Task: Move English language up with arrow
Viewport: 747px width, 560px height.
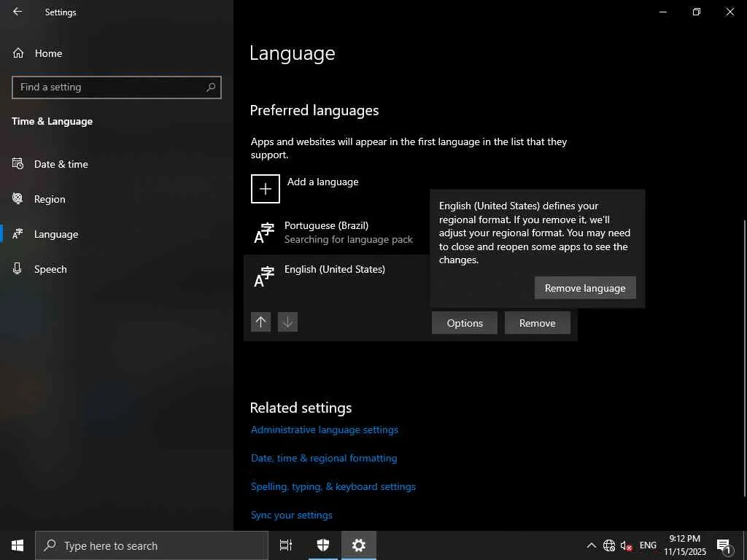Action: (260, 322)
